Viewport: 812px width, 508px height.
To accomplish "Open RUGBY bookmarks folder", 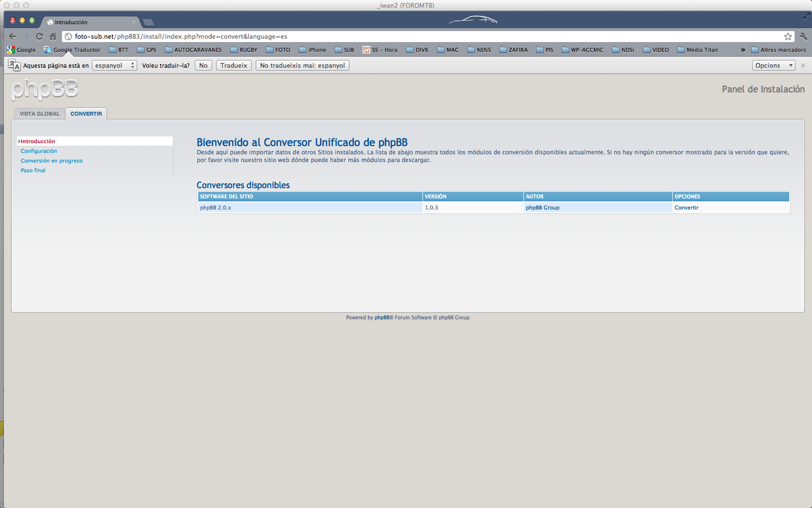I will [x=244, y=50].
